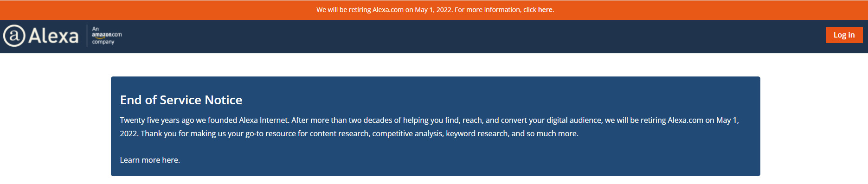Click the End of Service Notice heading
Viewport: 868px width, 184px height.
click(x=181, y=100)
